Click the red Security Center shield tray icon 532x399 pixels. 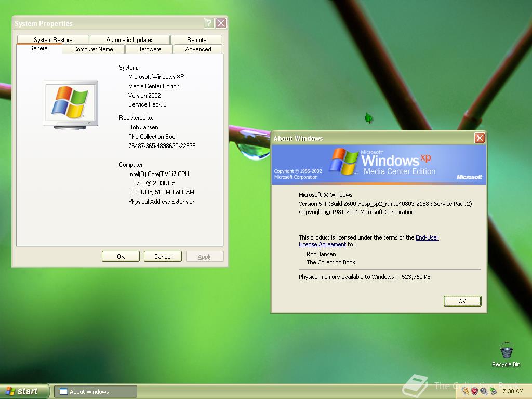click(475, 391)
